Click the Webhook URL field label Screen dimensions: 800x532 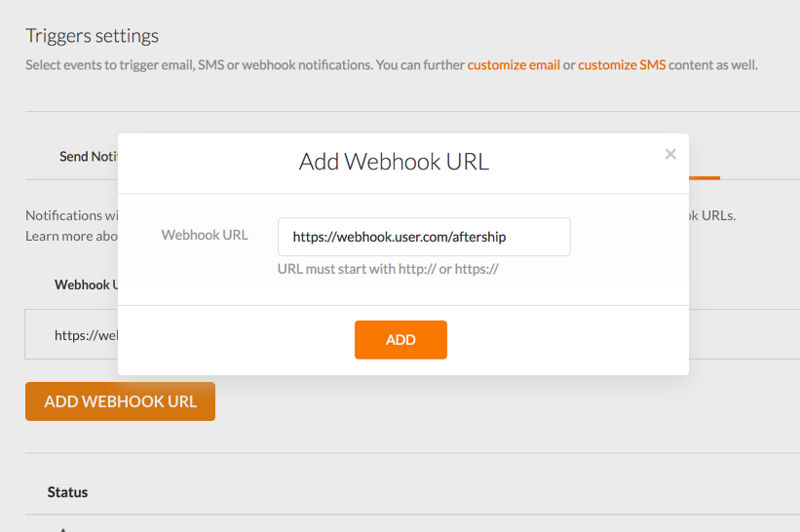point(205,235)
